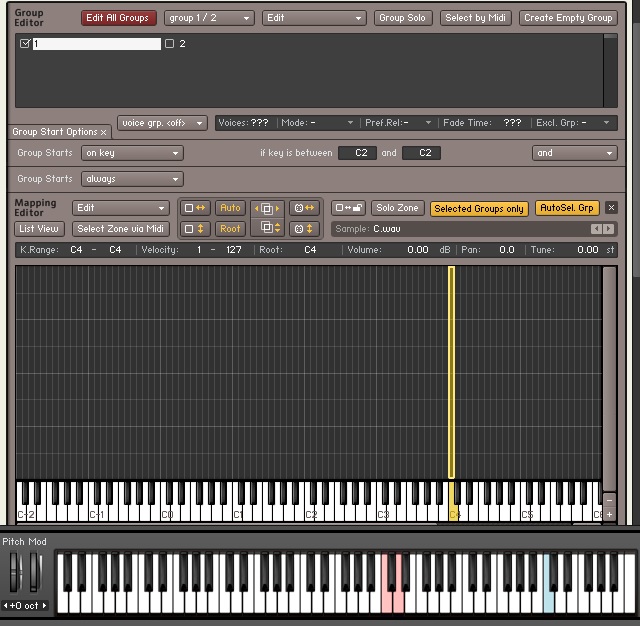Click the Pitch wheel
The image size is (640, 626).
15,571
